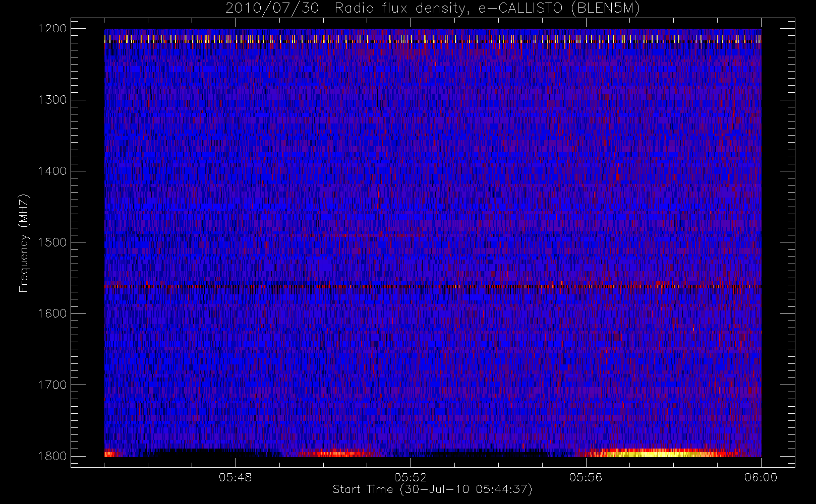Click the 1800 frequency tick label
The height and width of the screenshot is (504, 816).
(52, 456)
